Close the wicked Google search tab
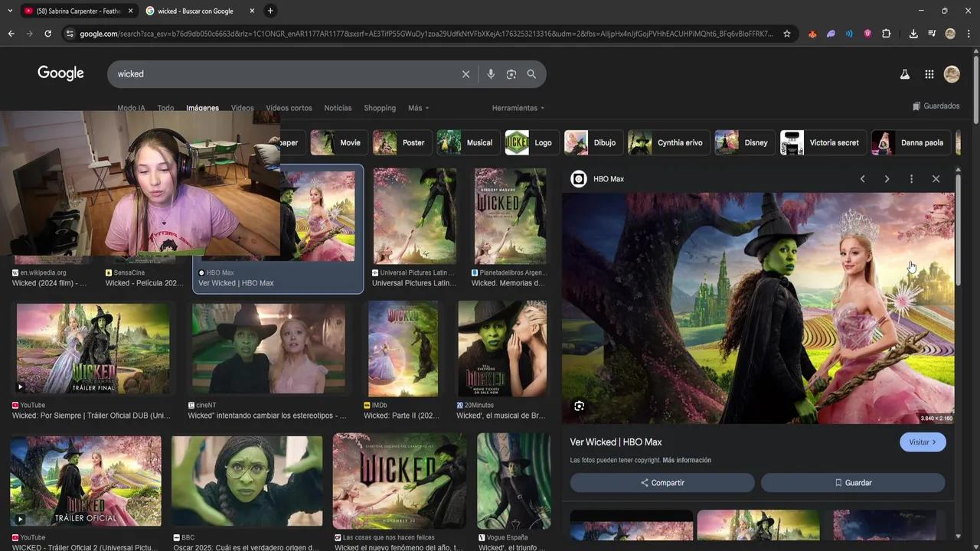The width and height of the screenshot is (980, 551). pyautogui.click(x=252, y=11)
